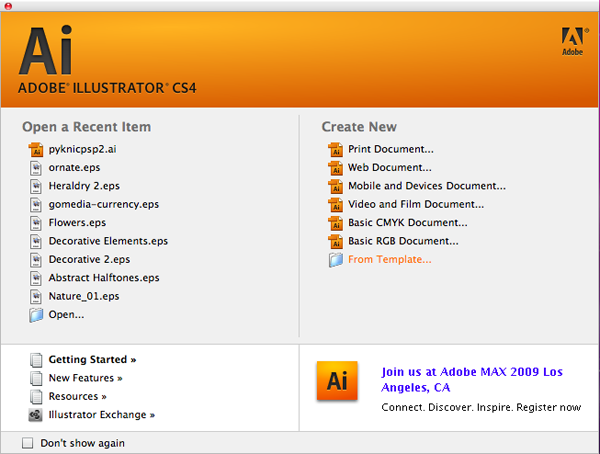Click the Ai icon beside Print Document
600x454 pixels.
click(x=336, y=149)
